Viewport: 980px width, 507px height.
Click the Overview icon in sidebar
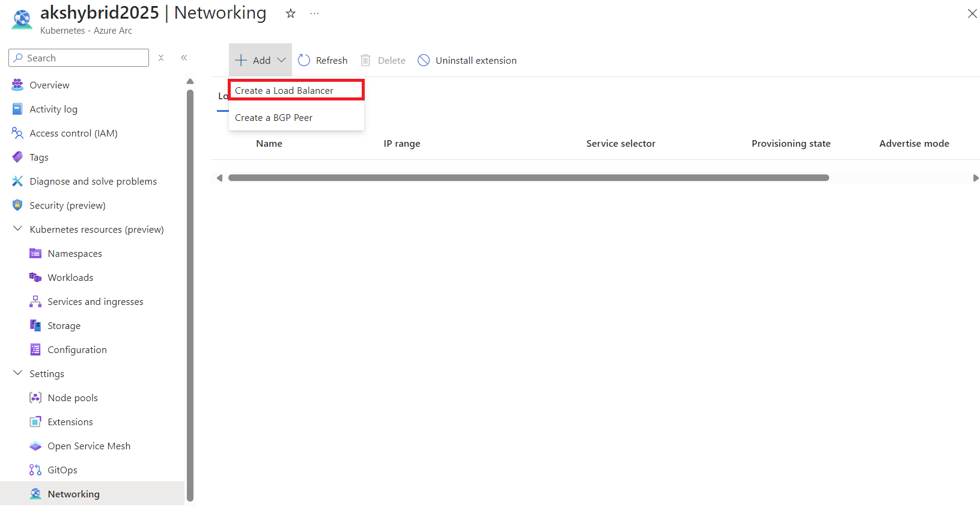pyautogui.click(x=17, y=85)
